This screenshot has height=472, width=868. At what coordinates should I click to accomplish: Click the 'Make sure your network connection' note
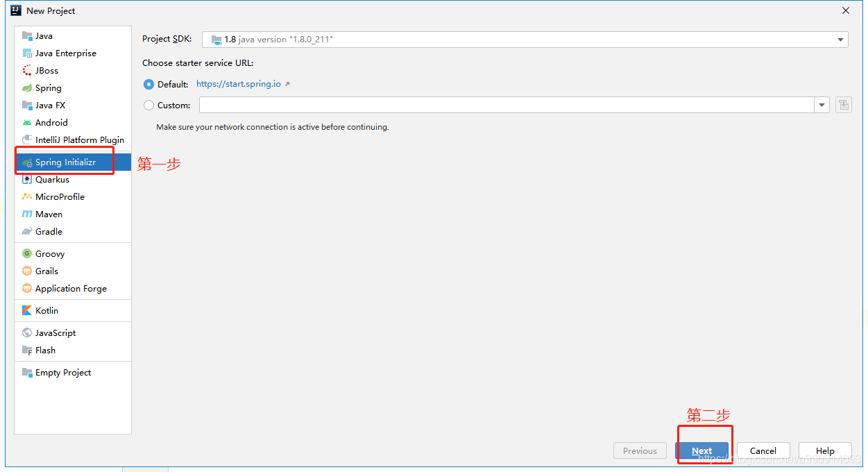coord(273,127)
